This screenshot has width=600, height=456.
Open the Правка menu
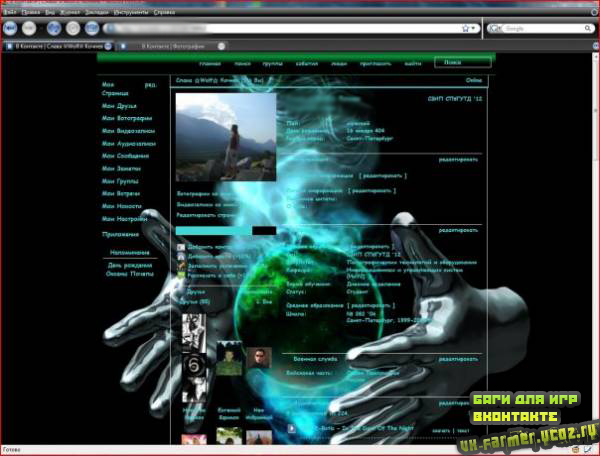(31, 12)
